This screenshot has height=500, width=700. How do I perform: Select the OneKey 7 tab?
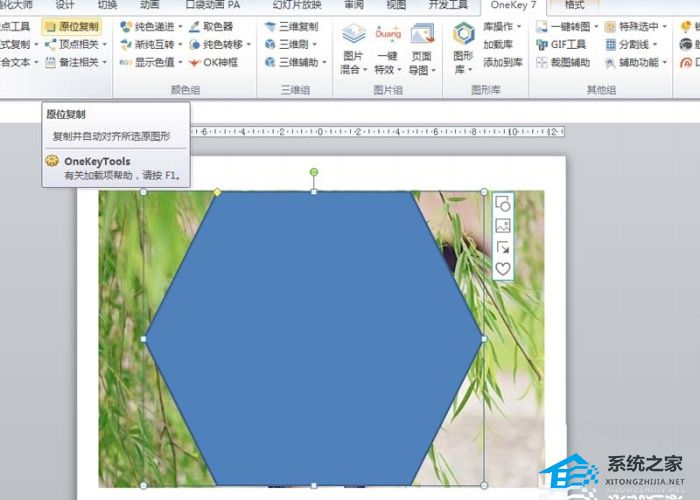(x=513, y=5)
